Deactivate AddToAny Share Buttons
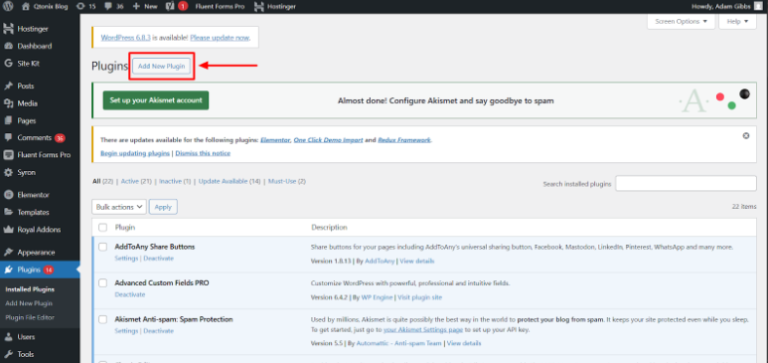The image size is (768, 363). (x=158, y=258)
